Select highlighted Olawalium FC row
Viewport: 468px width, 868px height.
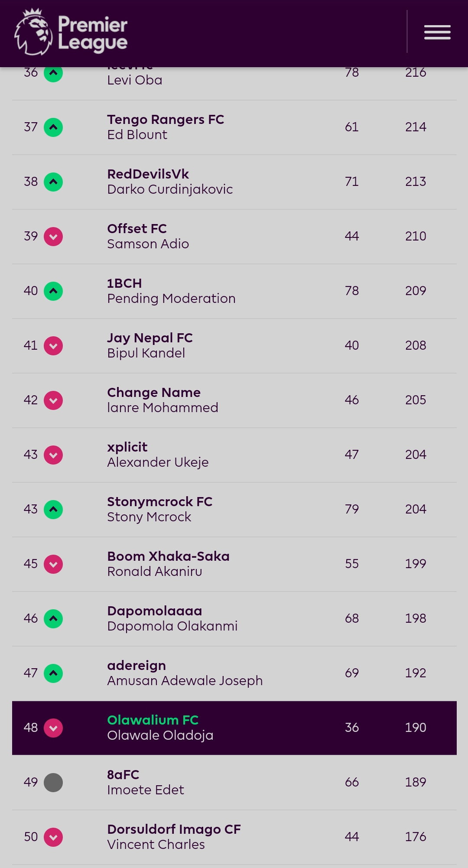(x=234, y=728)
